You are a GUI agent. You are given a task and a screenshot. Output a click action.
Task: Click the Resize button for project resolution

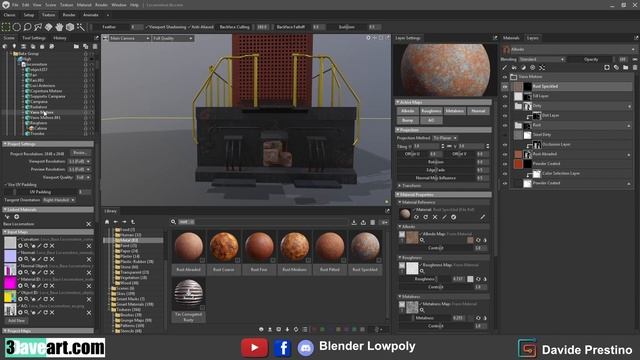(x=80, y=153)
